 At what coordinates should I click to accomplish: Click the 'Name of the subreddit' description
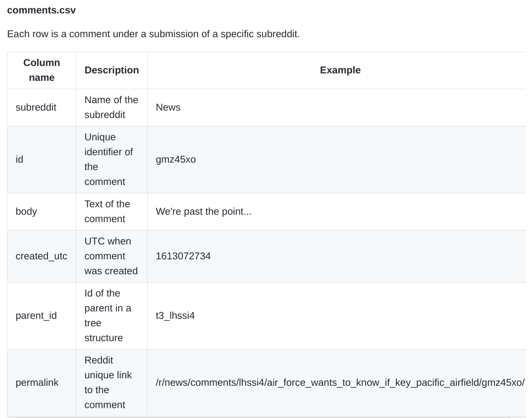click(x=111, y=108)
